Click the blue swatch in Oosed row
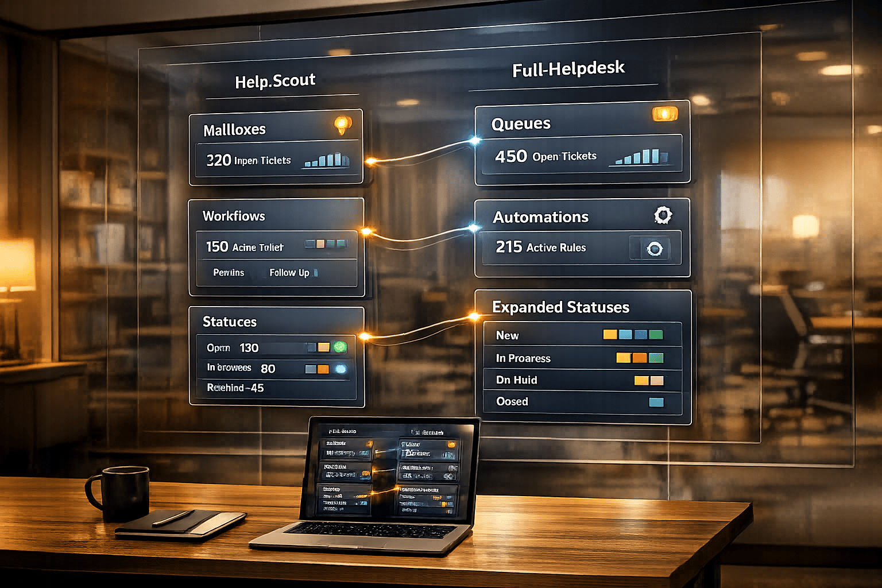Screen dimensions: 882x588 tap(656, 402)
